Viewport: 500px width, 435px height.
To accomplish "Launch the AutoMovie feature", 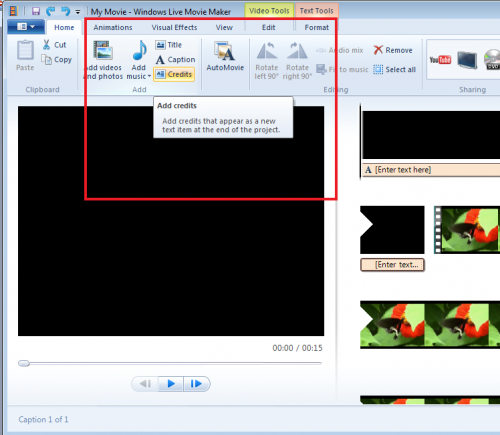I will coord(225,56).
